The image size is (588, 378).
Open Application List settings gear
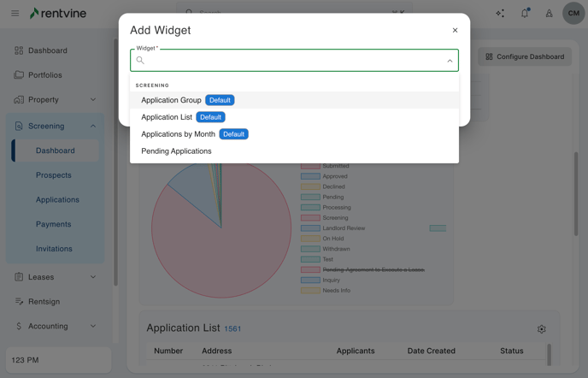point(541,329)
